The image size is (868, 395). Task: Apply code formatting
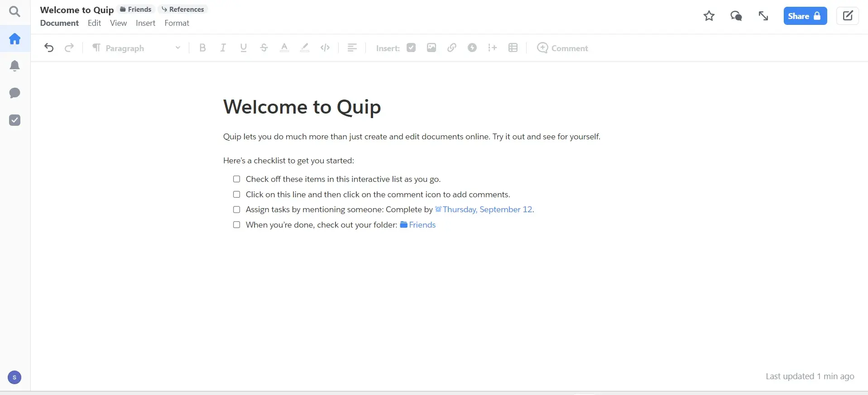(x=325, y=48)
